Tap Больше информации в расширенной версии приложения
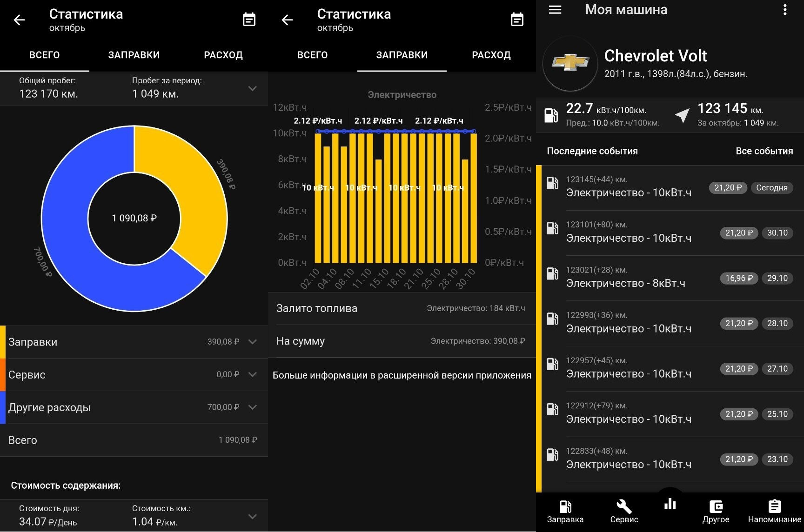 pos(402,375)
